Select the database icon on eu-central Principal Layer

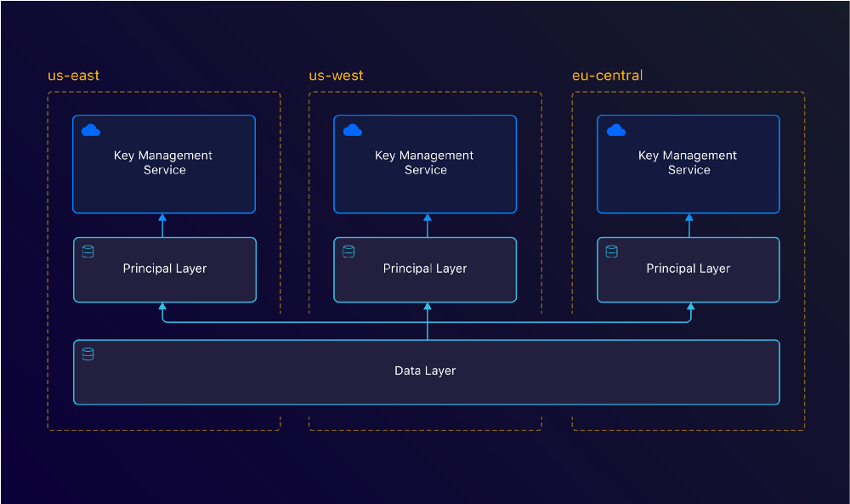click(x=610, y=252)
